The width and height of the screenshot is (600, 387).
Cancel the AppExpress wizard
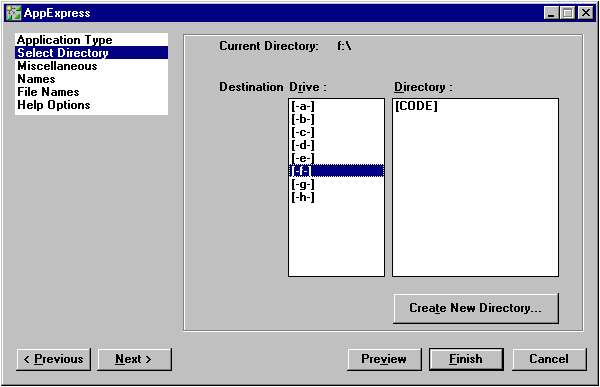tap(549, 359)
